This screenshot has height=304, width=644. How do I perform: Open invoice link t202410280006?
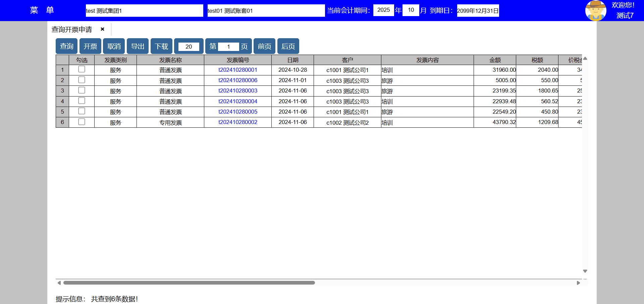tap(238, 80)
